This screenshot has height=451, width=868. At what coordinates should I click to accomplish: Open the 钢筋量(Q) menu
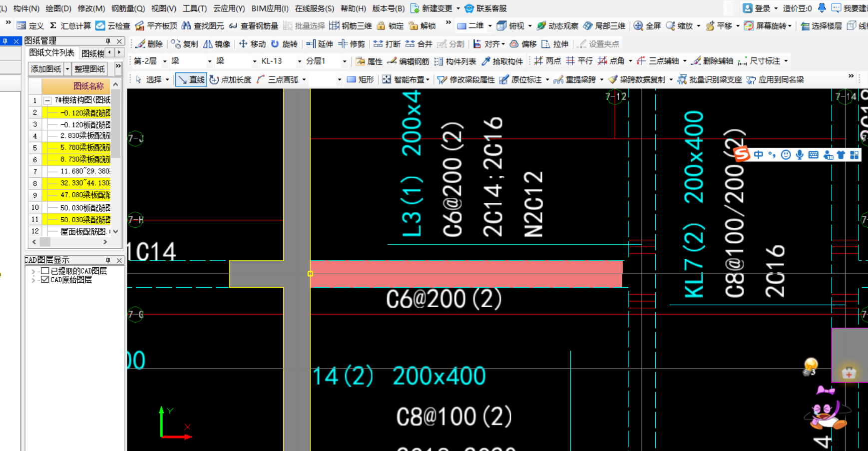coord(128,8)
